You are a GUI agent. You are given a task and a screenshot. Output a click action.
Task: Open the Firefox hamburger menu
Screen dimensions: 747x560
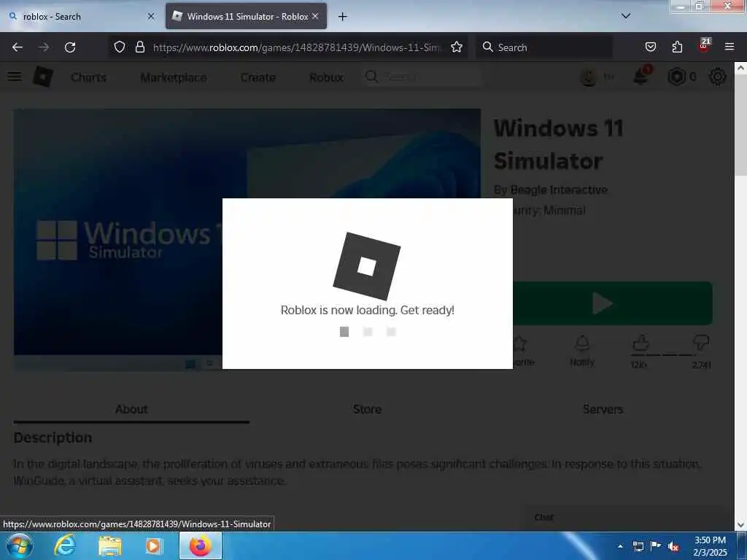point(729,47)
